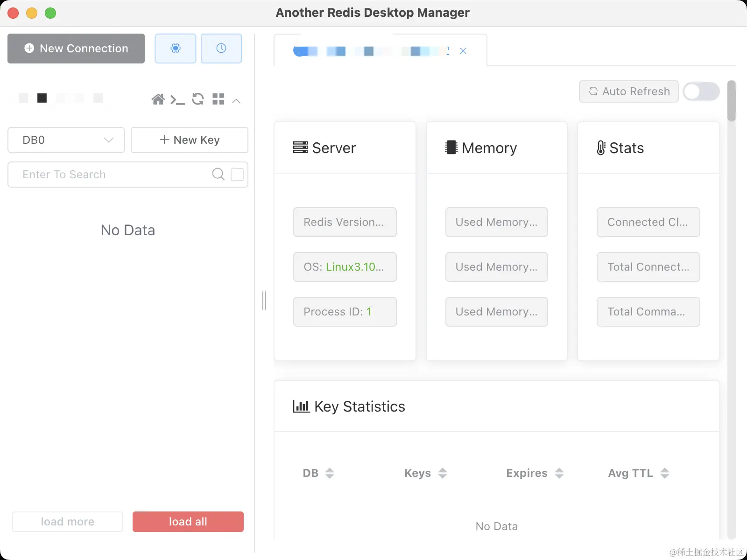The width and height of the screenshot is (747, 560).
Task: Close the open connection tab
Action: coord(463,51)
